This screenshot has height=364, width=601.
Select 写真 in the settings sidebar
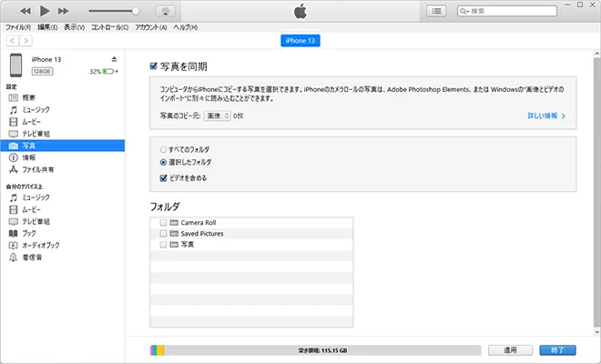(63, 146)
